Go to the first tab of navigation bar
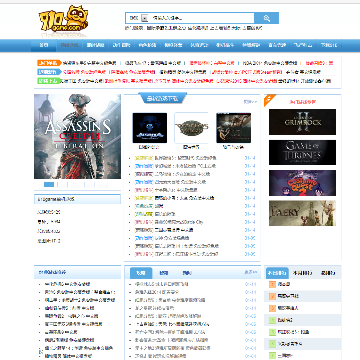The image size is (360, 360). pos(44,45)
